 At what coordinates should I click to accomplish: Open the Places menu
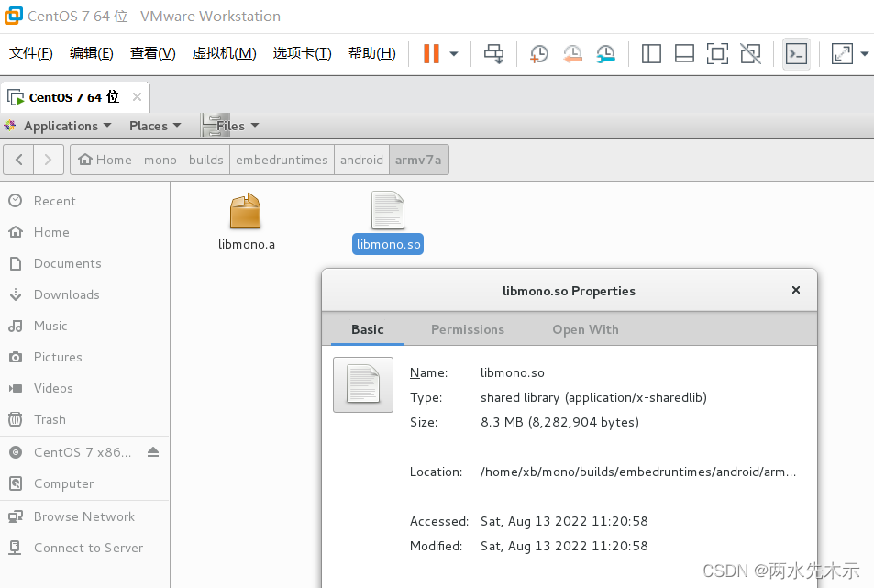coord(147,126)
